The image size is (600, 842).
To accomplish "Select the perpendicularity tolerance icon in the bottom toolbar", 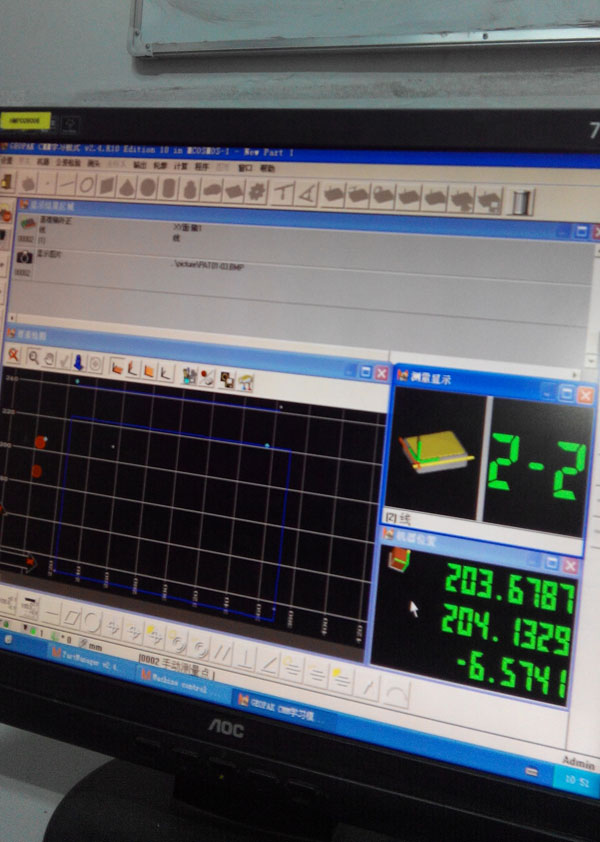I will [x=244, y=658].
